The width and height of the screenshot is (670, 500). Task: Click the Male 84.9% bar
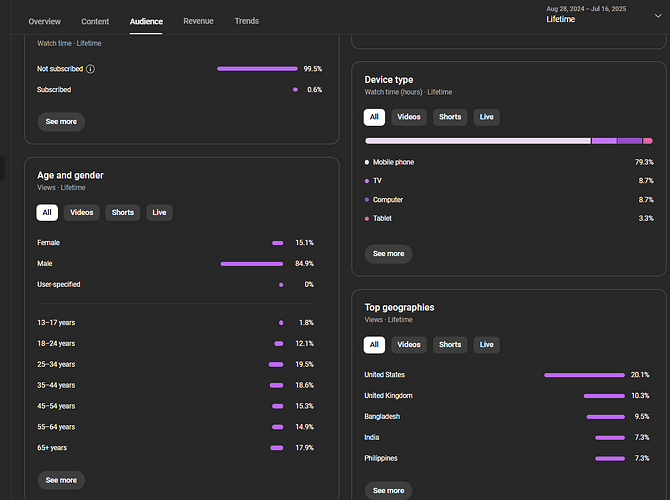pyautogui.click(x=252, y=264)
